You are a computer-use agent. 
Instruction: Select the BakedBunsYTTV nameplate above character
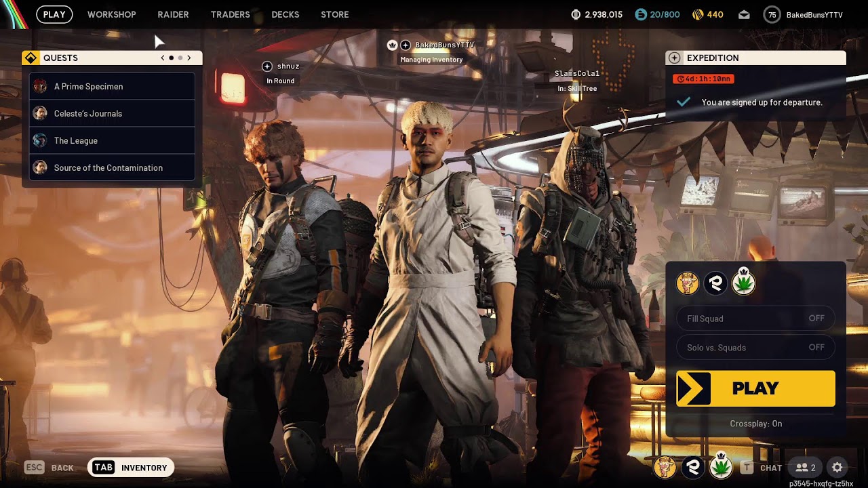[444, 45]
